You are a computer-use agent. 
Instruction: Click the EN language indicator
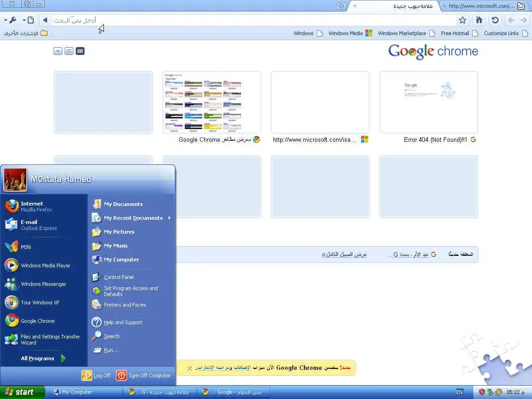coord(459,392)
